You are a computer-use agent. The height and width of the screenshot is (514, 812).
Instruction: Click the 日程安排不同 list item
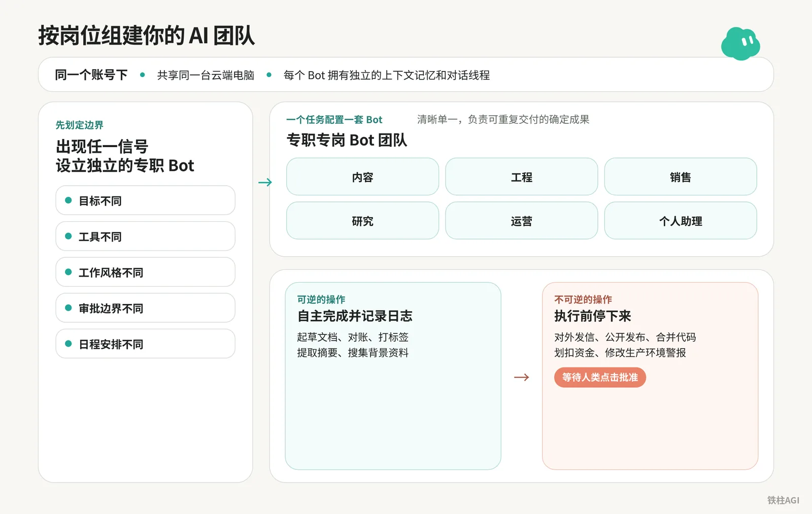145,344
